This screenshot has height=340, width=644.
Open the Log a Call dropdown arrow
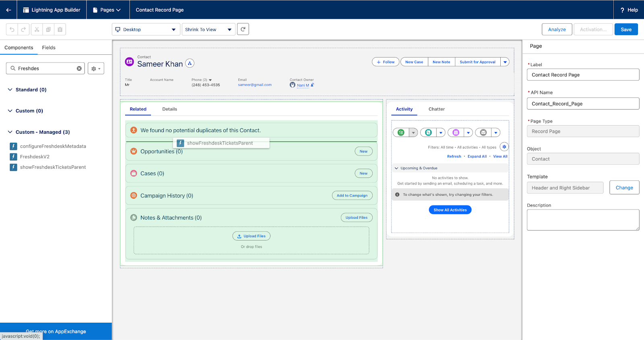coord(441,133)
